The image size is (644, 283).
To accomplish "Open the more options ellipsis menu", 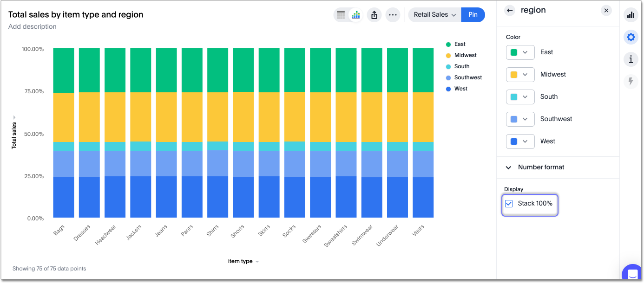I will (x=393, y=14).
